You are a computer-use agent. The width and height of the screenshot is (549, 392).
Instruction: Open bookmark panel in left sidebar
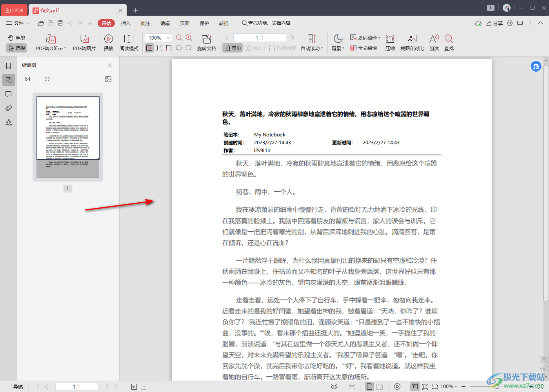tap(9, 66)
